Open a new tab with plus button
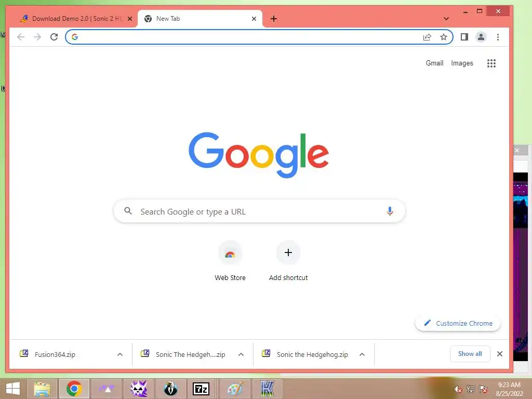This screenshot has height=399, width=532. [x=274, y=19]
